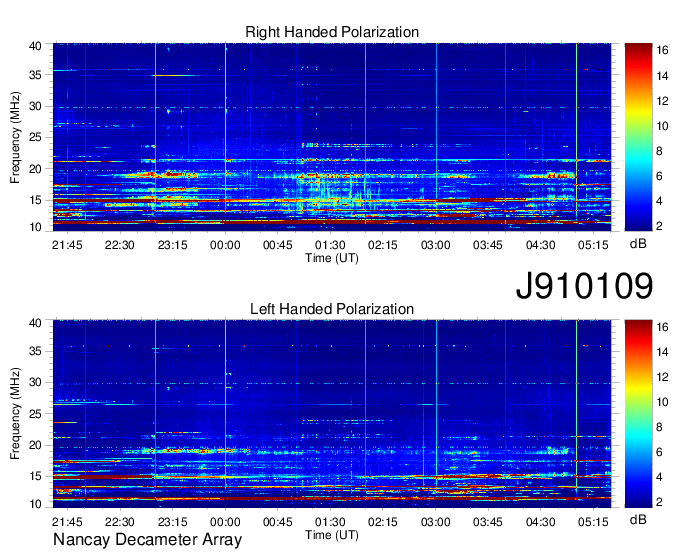Click the "00:00" time tick under Right Handed plot
Image resolution: width=680 pixels, height=552 pixels.
tap(225, 245)
